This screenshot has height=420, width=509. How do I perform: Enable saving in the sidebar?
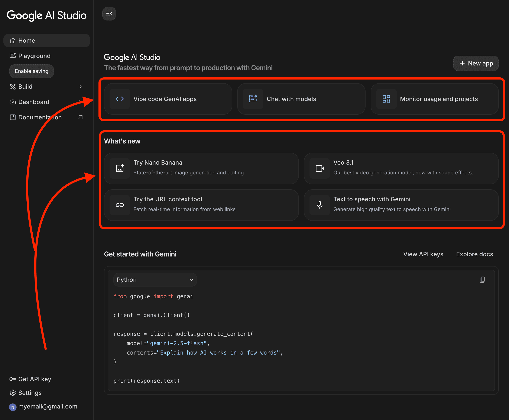[x=32, y=71]
